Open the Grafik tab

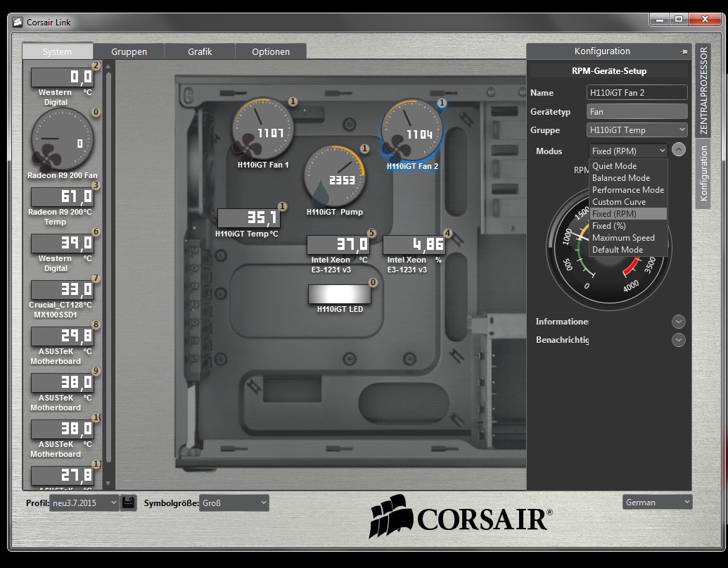point(200,51)
